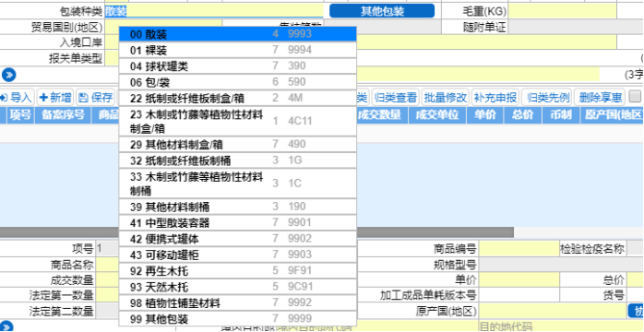The image size is (644, 332).
Task: Click the 导入 import button
Action: 17,97
